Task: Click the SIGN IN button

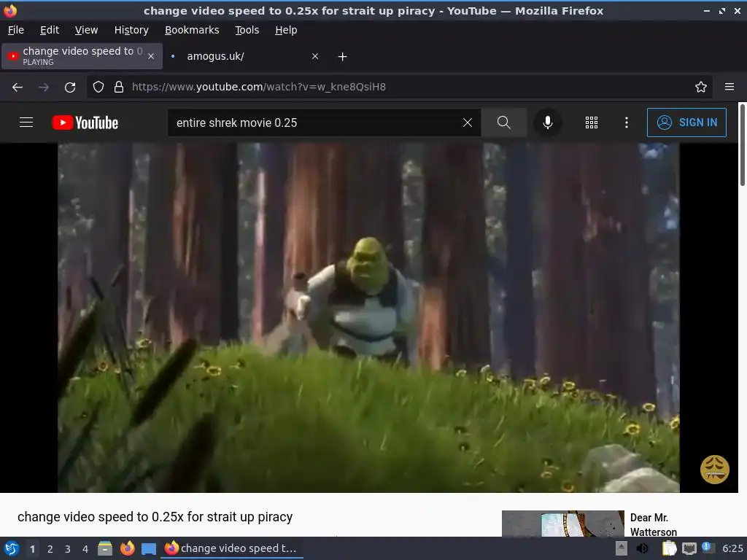Action: click(686, 122)
